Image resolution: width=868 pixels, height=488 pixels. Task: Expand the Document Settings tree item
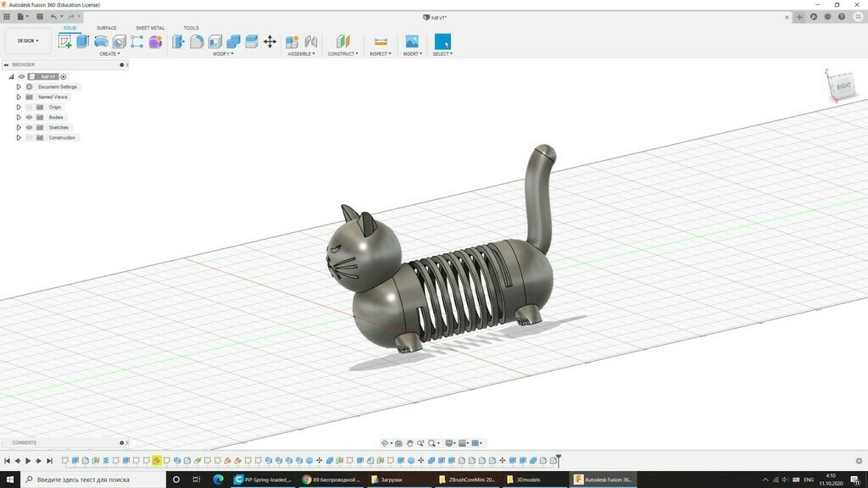(x=19, y=86)
